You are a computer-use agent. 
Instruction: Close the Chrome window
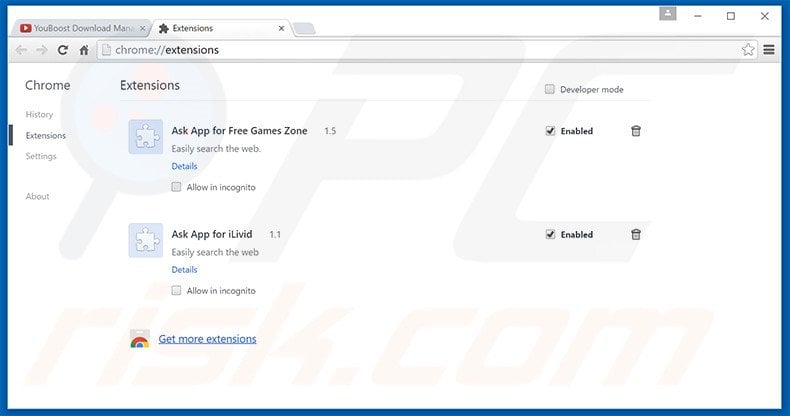(764, 16)
